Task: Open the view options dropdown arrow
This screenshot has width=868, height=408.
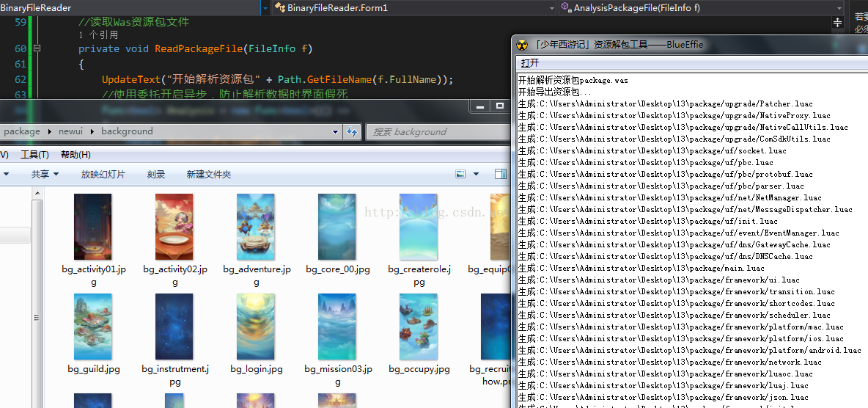Action: [476, 174]
